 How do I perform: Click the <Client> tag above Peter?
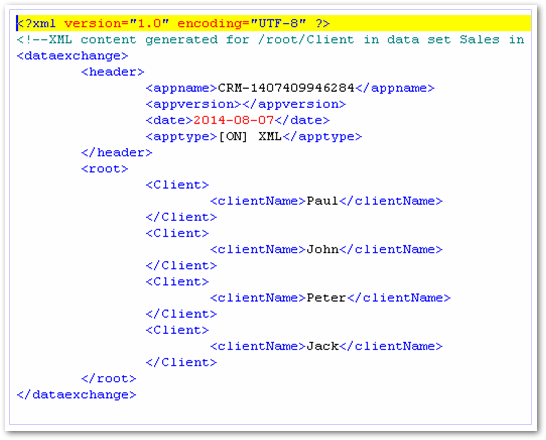177,282
